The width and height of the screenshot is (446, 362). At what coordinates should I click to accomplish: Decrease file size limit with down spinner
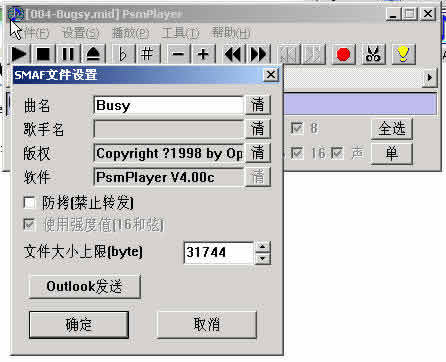(x=263, y=259)
